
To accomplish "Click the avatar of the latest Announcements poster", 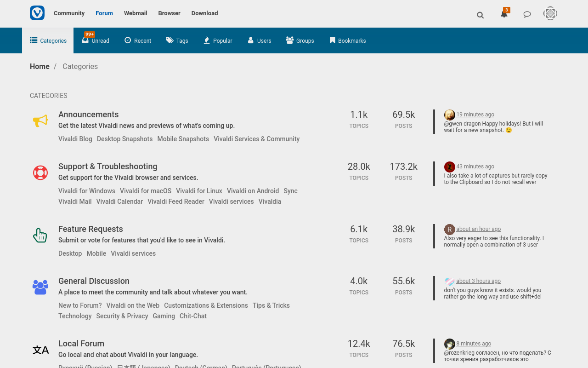I will tap(448, 115).
